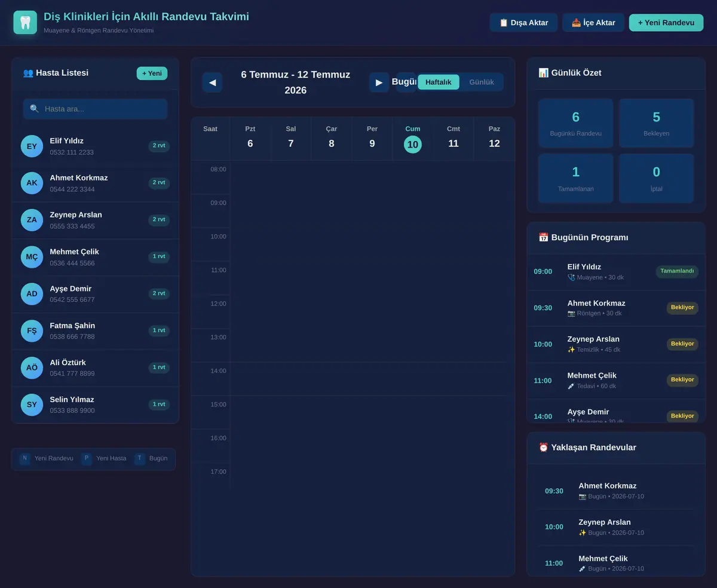717x588 pixels.
Task: Open upcoming 10:00 Zeynep Arslan appointment
Action: pos(616,527)
